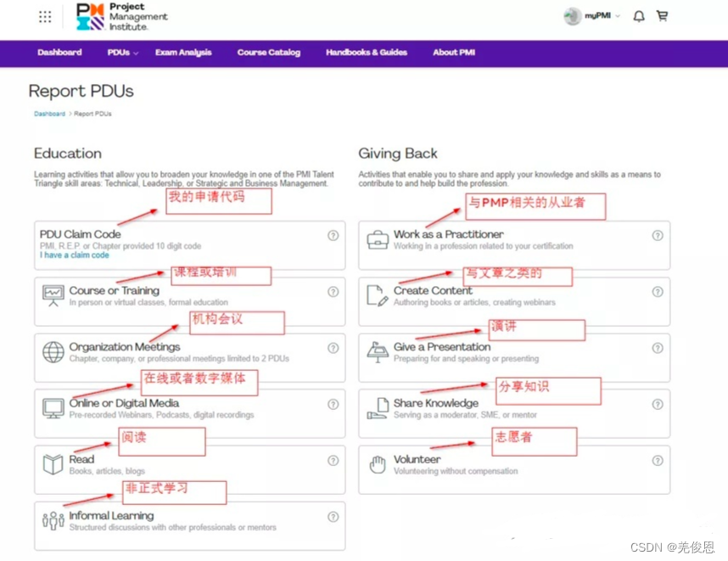Open Online or Digital Media option

[x=189, y=414]
